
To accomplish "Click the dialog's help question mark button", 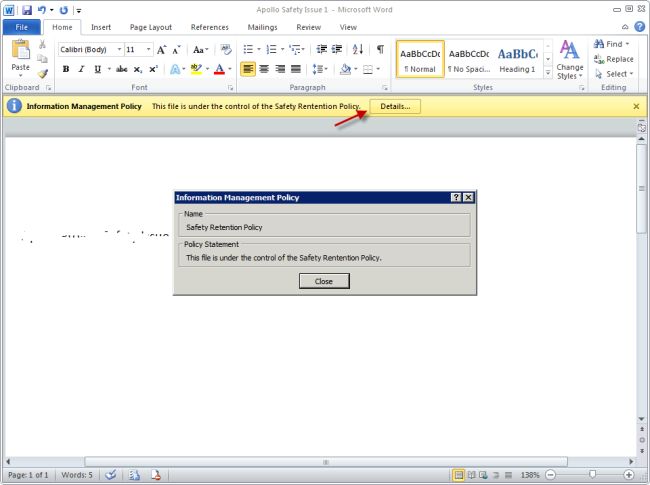I will point(456,198).
